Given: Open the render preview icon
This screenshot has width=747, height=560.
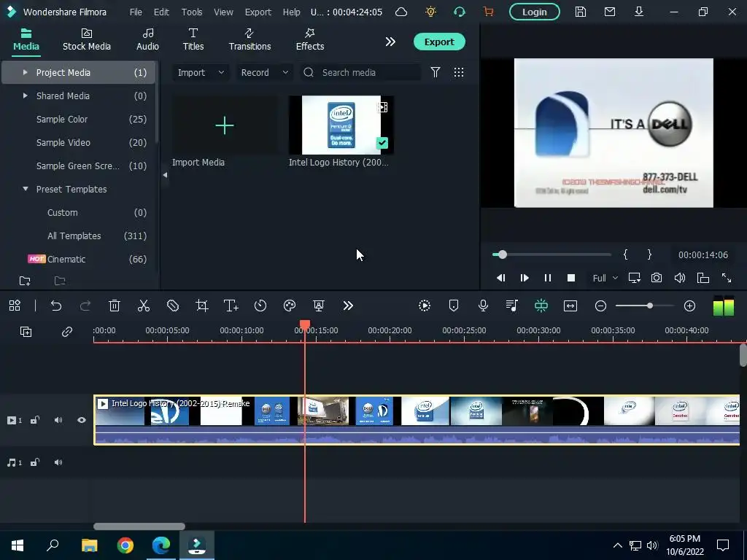Looking at the screenshot, I should coord(425,306).
